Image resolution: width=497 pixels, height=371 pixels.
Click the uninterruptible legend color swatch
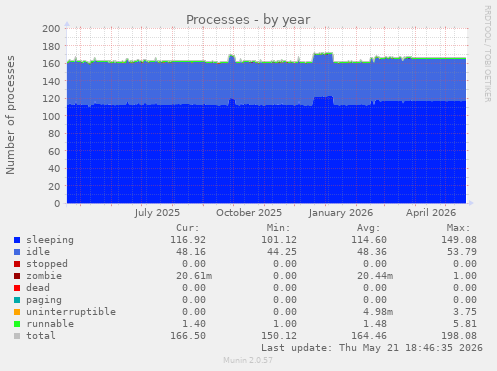(17, 312)
